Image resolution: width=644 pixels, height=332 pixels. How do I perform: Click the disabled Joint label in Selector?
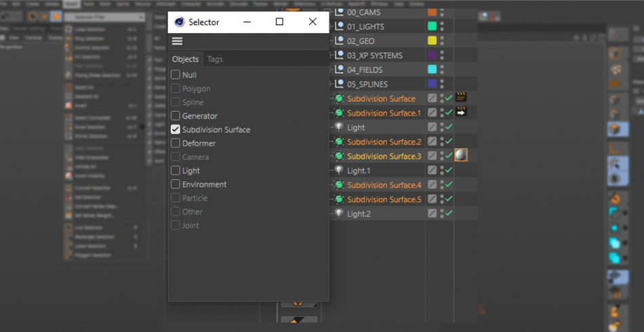(190, 226)
